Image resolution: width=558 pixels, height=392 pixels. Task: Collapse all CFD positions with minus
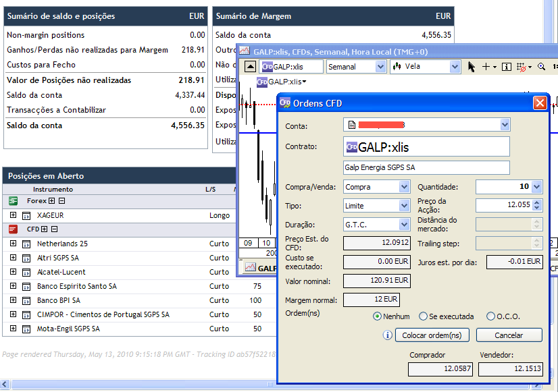54,229
